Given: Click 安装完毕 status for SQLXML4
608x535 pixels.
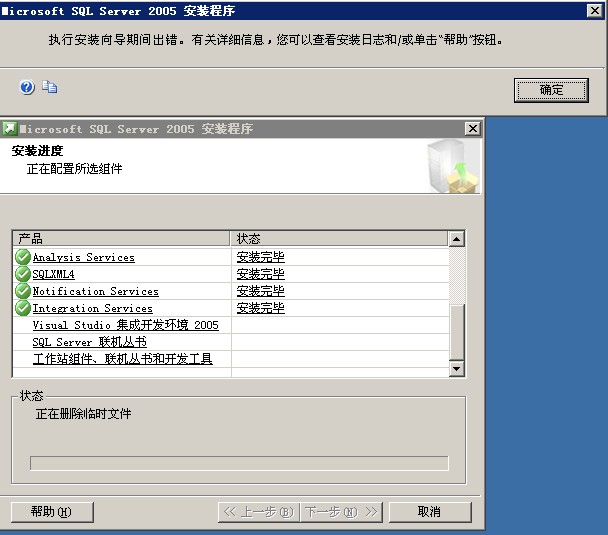Looking at the screenshot, I should (x=261, y=274).
